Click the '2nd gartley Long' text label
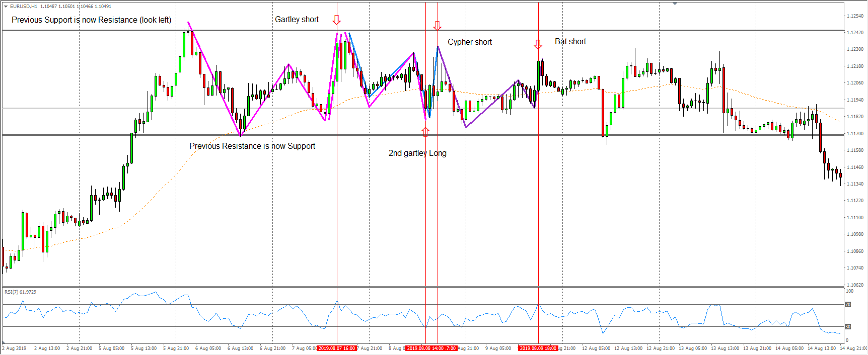The width and height of the screenshot is (868, 355). [417, 153]
